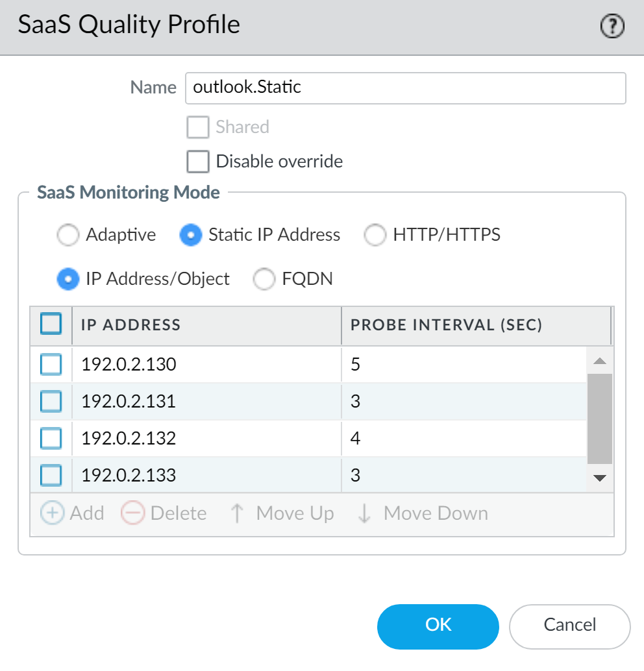Click the Cancel button
Image resolution: width=644 pixels, height=671 pixels.
tap(569, 626)
